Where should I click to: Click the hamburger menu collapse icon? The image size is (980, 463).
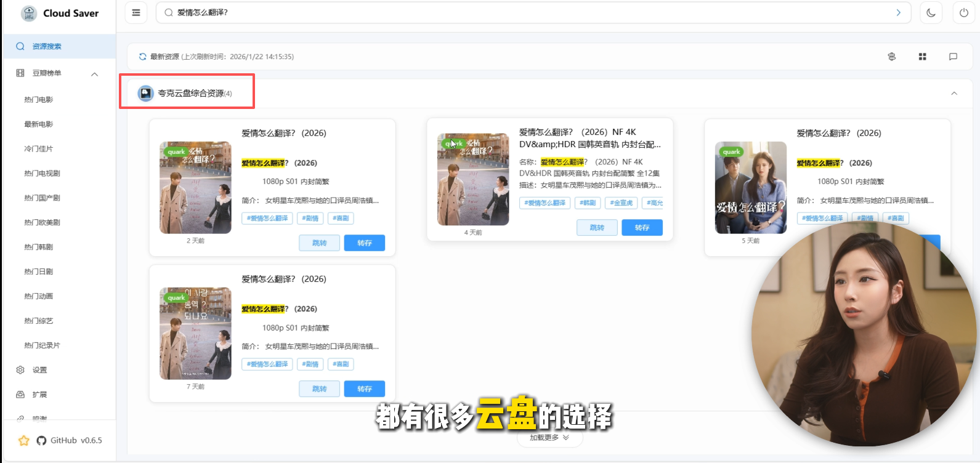(x=136, y=12)
